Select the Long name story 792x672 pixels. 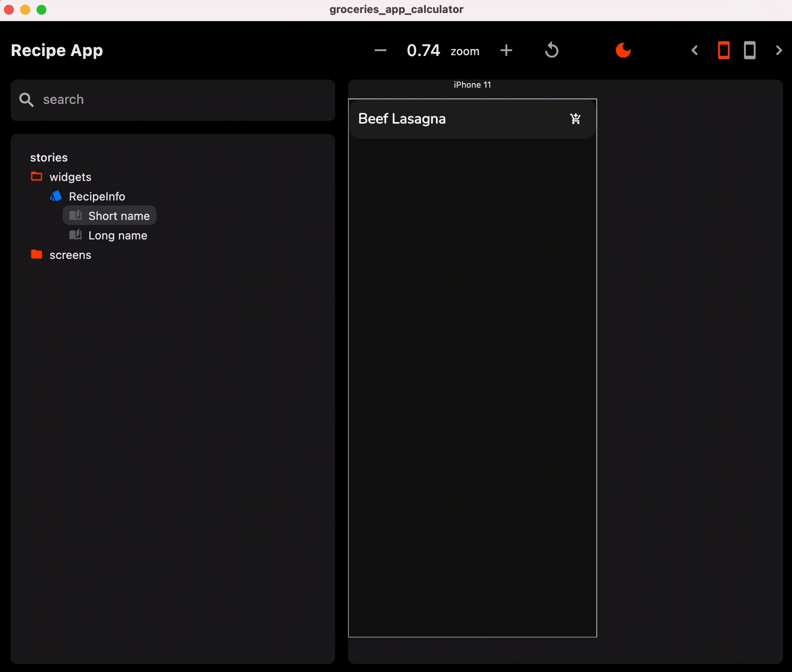point(117,235)
